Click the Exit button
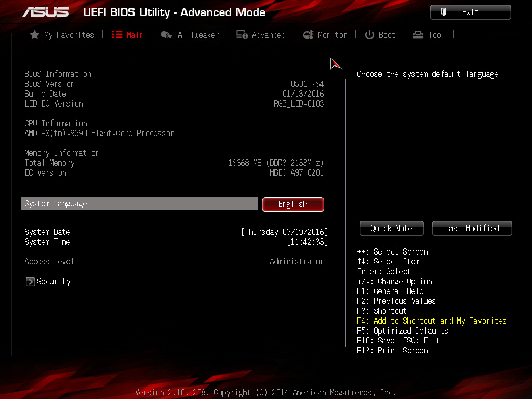 pos(470,12)
